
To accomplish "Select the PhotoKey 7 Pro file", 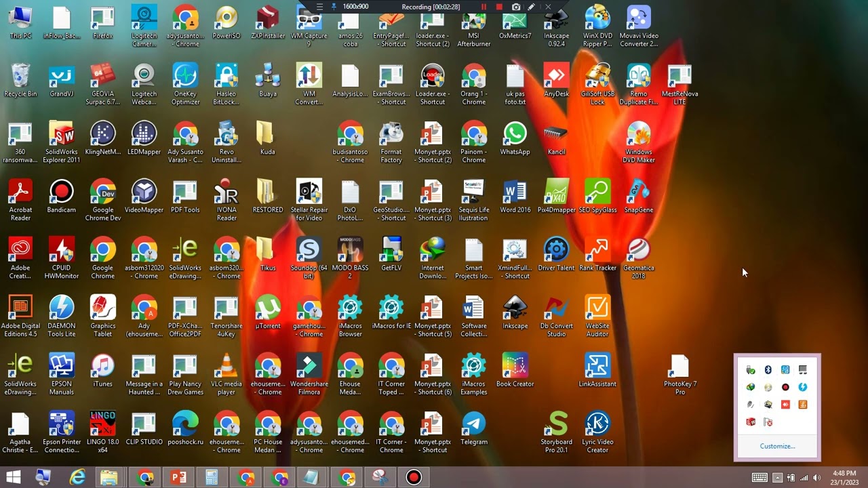I will 680,374.
